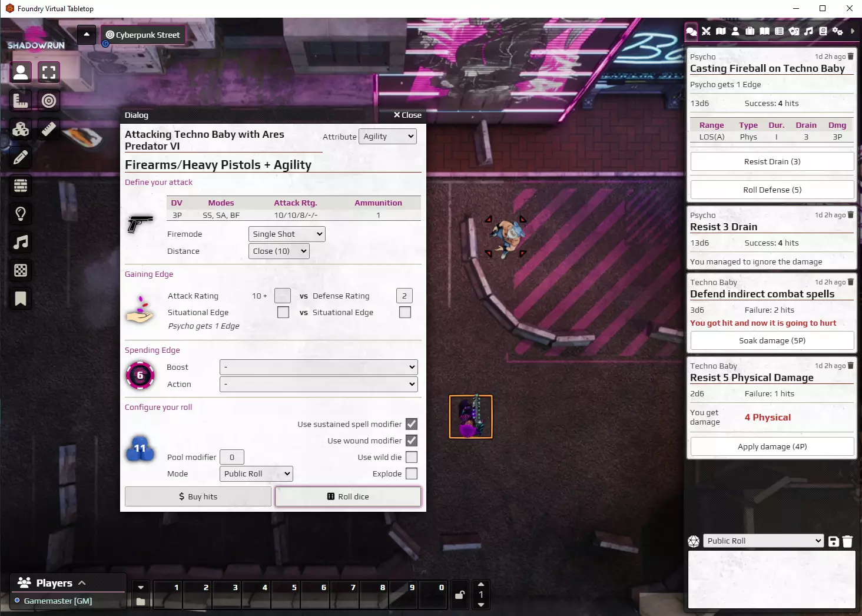Viewport: 862px width, 616px height.
Task: Enable the Explode checkbox
Action: pos(412,473)
